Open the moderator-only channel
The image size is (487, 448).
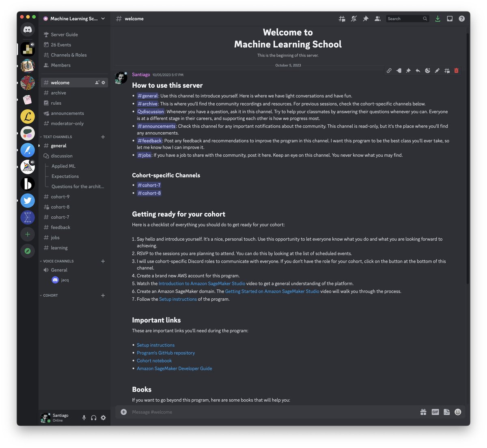pyautogui.click(x=74, y=123)
